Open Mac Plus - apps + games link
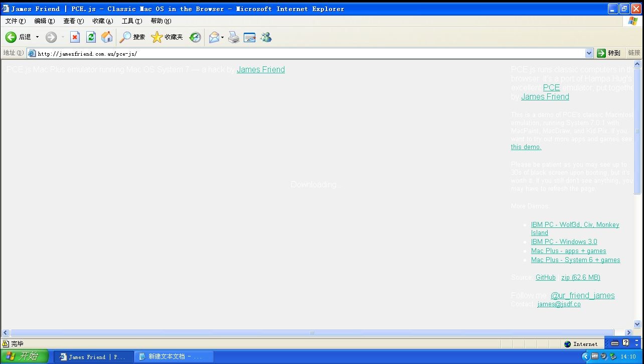Viewport: 644px width, 364px height. pyautogui.click(x=569, y=251)
